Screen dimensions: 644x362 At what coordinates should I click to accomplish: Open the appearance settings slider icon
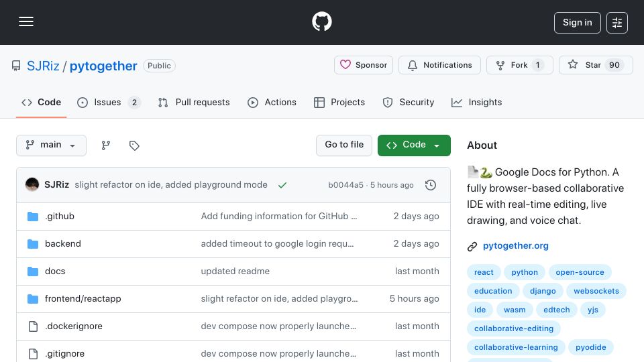tap(617, 23)
